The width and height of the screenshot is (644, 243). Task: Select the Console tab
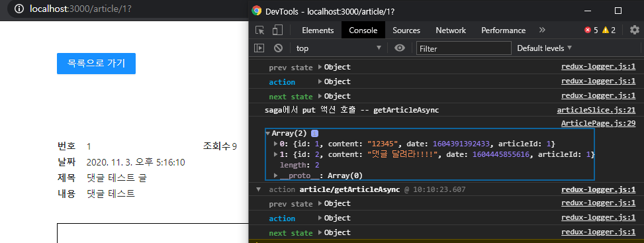click(363, 30)
